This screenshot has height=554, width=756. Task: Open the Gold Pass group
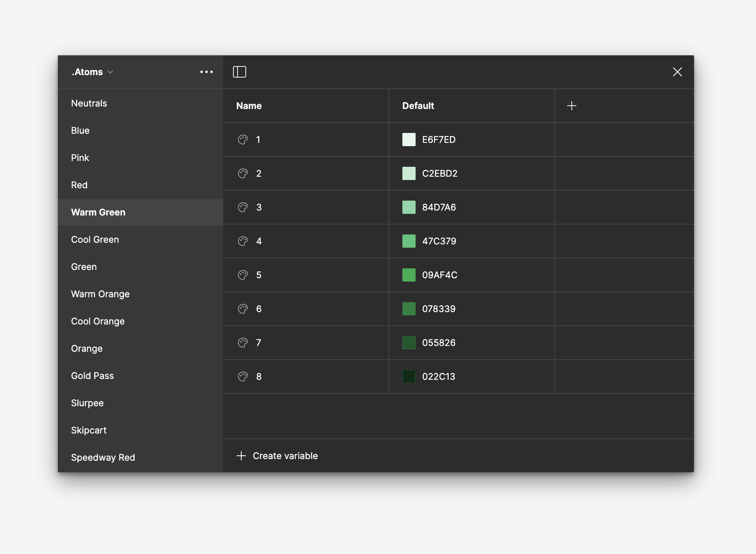tap(140, 376)
